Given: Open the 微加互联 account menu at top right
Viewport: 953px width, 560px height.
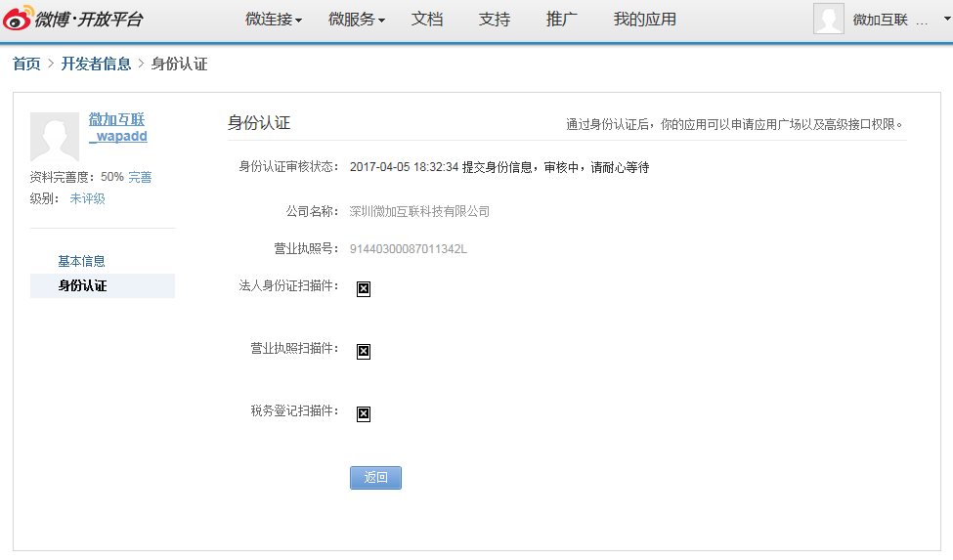Looking at the screenshot, I should tap(888, 20).
